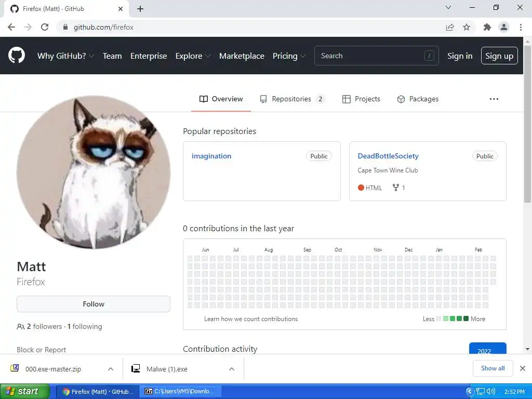The height and width of the screenshot is (399, 532).
Task: Open the DeadBottleSociety repository
Action: coord(388,156)
